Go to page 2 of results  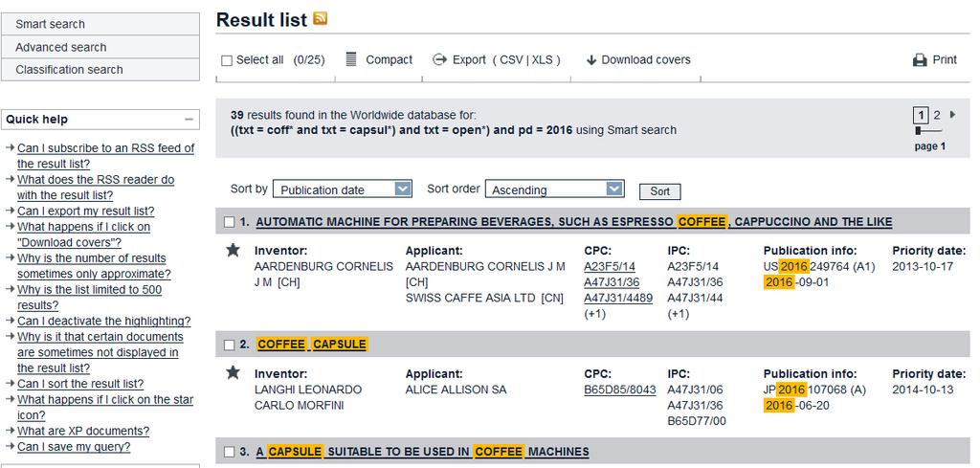(936, 115)
